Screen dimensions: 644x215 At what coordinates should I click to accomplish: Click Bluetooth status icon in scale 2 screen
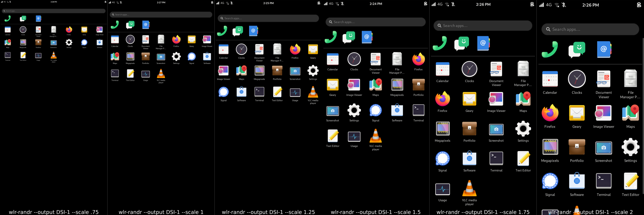click(564, 5)
